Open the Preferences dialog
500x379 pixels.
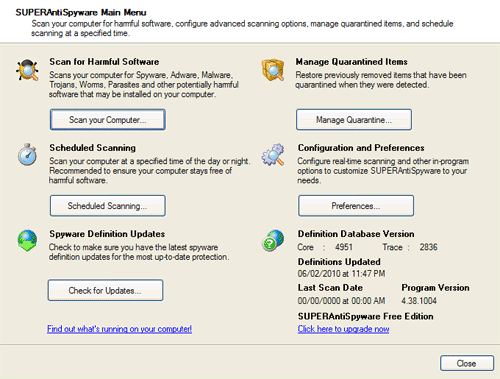point(356,206)
